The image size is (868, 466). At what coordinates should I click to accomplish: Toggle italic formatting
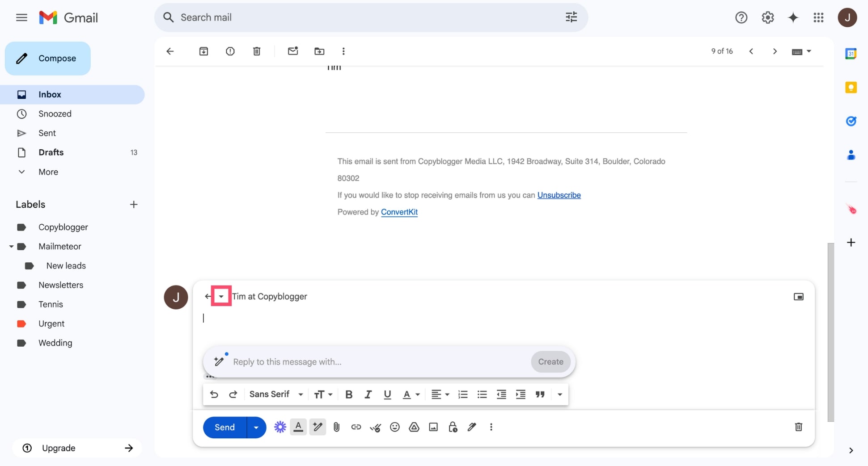point(368,395)
